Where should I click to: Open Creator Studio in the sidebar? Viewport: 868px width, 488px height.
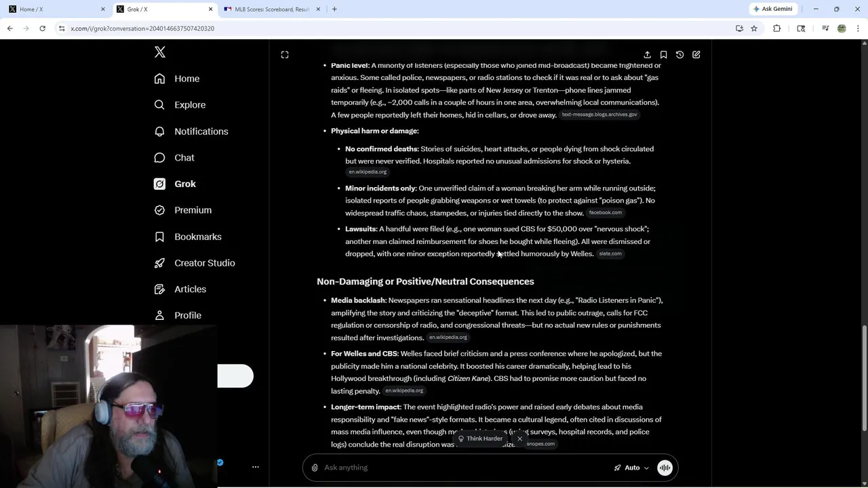tap(195, 263)
